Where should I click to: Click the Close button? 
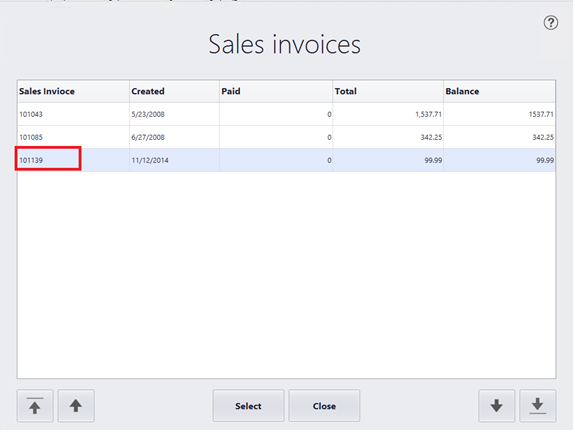324,406
